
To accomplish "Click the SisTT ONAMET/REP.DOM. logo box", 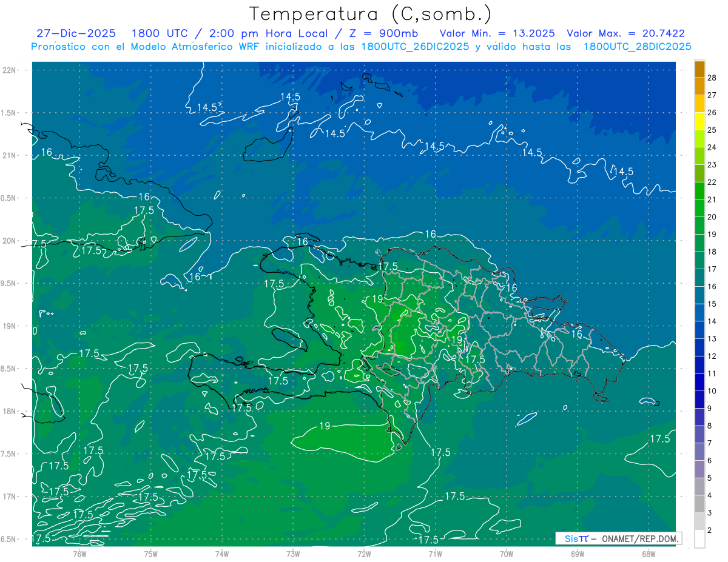I will click(x=618, y=538).
